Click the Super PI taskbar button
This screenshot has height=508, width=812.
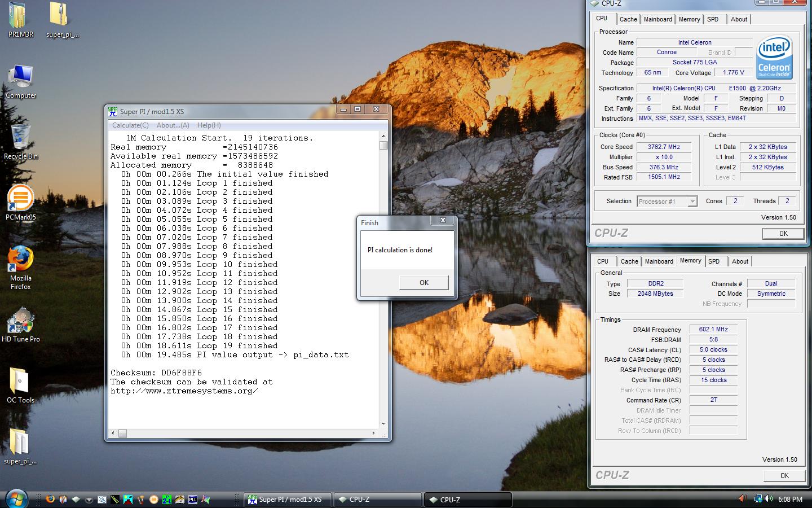288,500
